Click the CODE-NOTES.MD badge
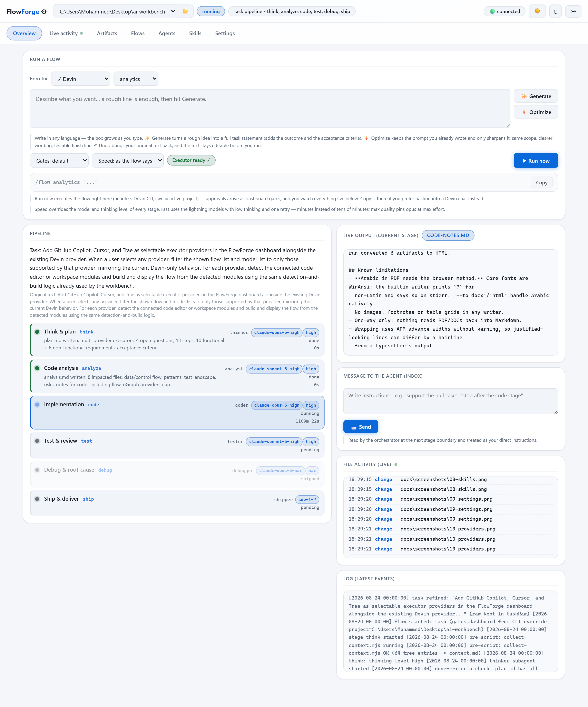588x707 pixels. coord(448,235)
